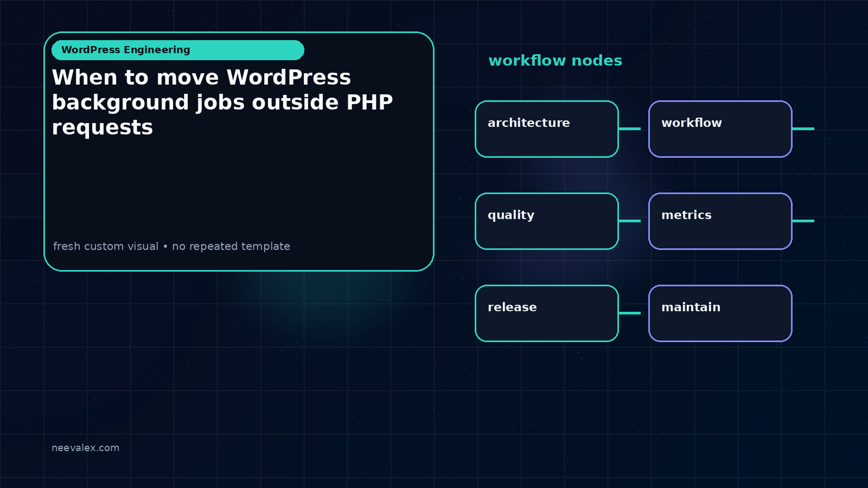Open the quality node
The width and height of the screenshot is (868, 488).
[547, 221]
